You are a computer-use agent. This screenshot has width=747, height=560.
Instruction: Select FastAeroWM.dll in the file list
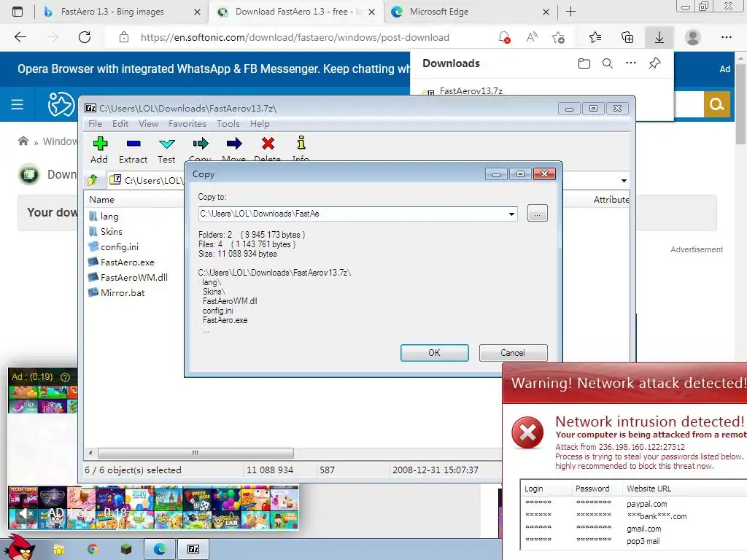[x=134, y=278]
